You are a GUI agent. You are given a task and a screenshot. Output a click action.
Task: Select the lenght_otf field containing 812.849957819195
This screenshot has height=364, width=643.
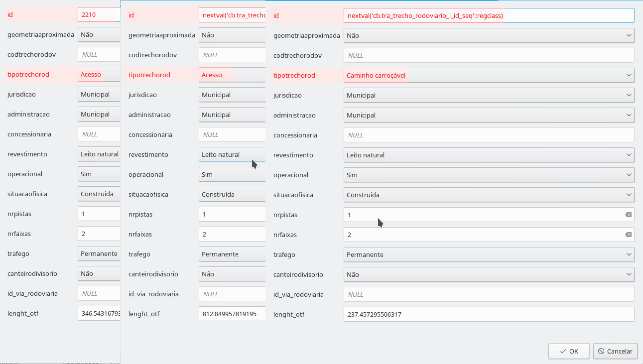[232, 314]
